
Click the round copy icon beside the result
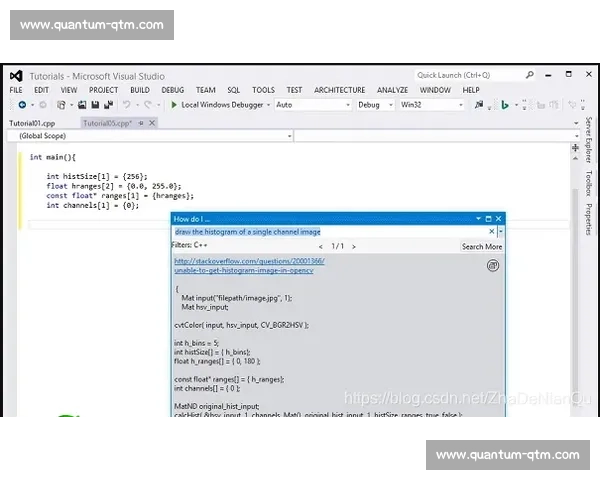pos(493,265)
